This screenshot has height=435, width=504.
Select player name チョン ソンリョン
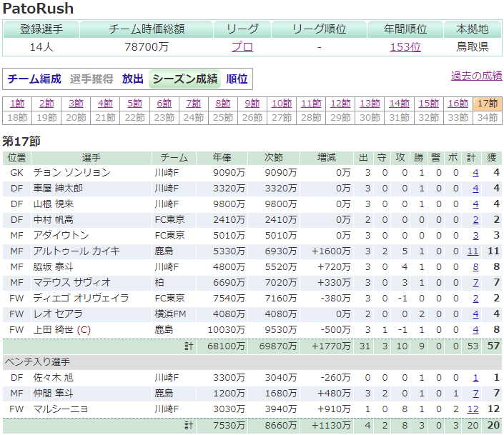72,173
